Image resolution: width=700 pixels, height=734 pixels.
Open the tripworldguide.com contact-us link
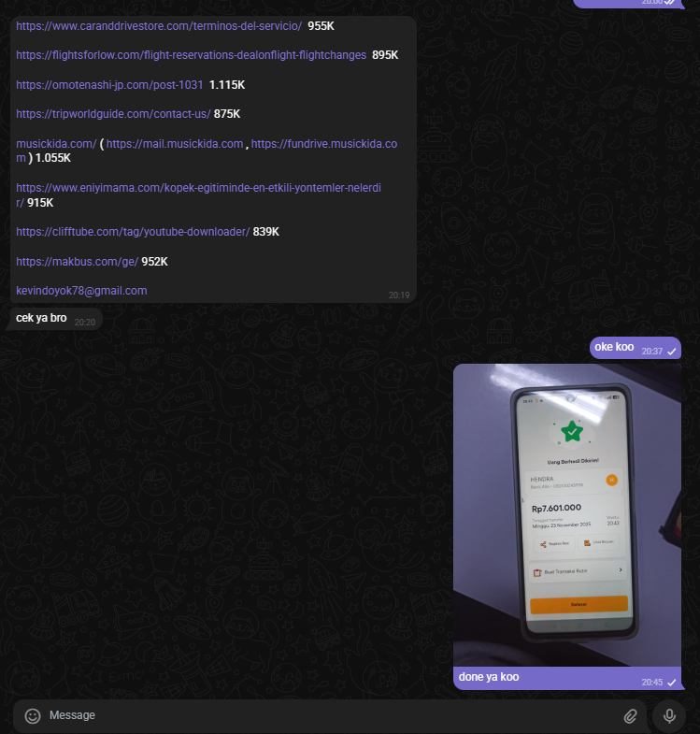click(113, 114)
